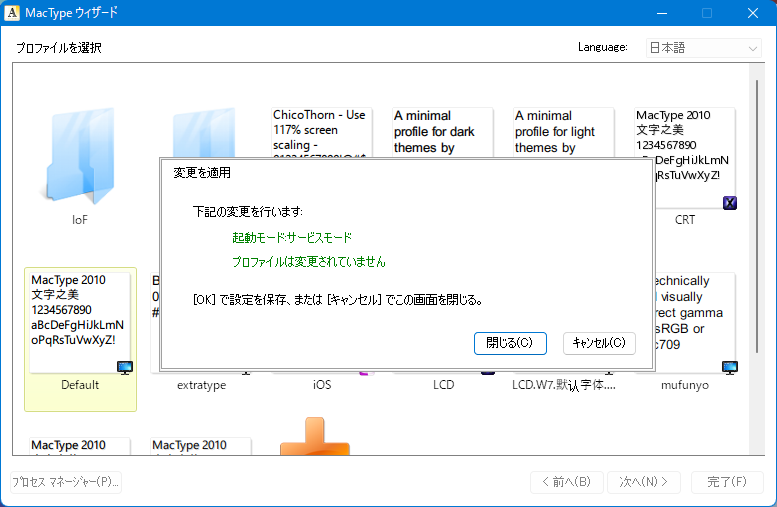Click the LCD.W7.默认字体 profile label
This screenshot has width=777, height=507.
[564, 385]
